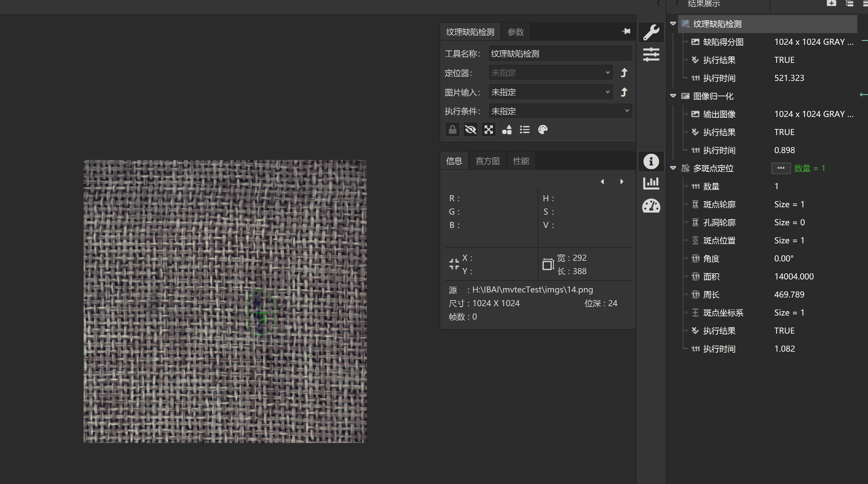The height and width of the screenshot is (484, 868).
Task: Click the ellipsis button beside 多斑点定位
Action: tap(781, 168)
